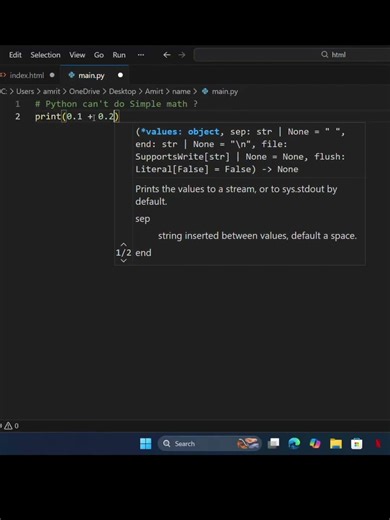This screenshot has height=520, width=390.
Task: Open the Run menu
Action: click(x=119, y=55)
